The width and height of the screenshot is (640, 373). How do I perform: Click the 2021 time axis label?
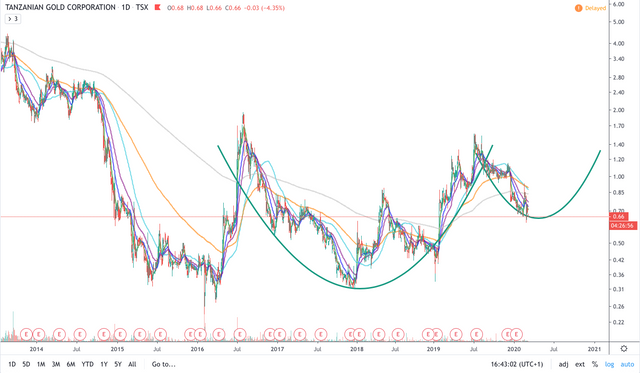tap(594, 349)
